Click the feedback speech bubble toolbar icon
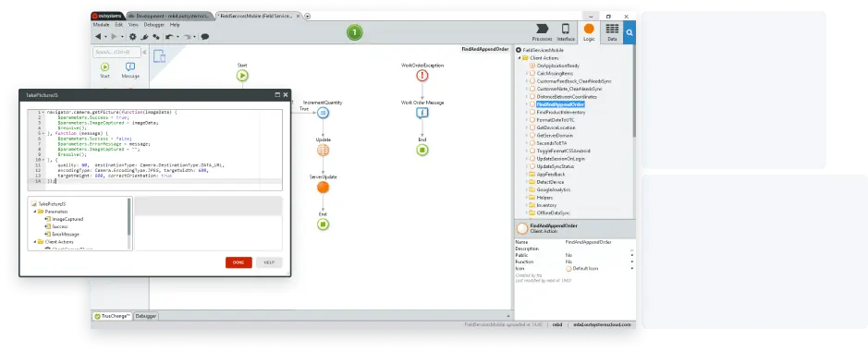 point(205,37)
